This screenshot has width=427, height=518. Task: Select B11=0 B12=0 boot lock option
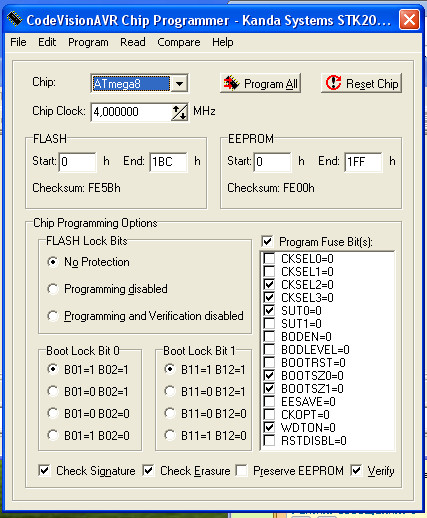pyautogui.click(x=170, y=413)
